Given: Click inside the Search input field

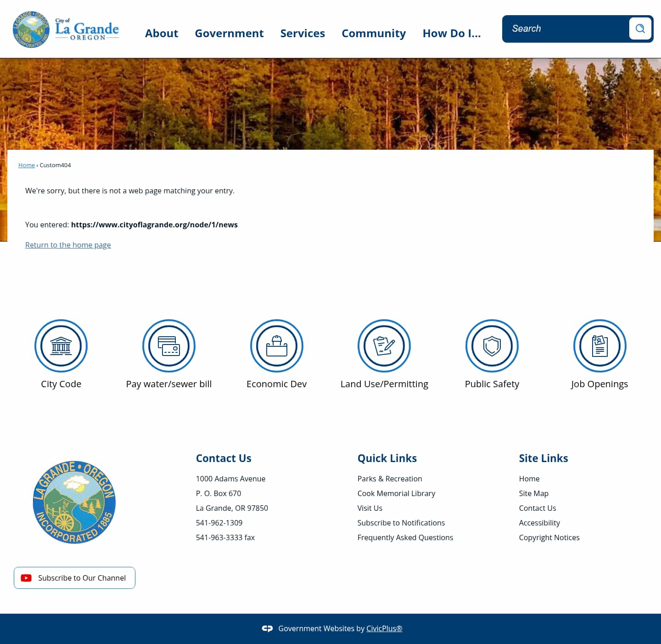Looking at the screenshot, I should point(565,28).
